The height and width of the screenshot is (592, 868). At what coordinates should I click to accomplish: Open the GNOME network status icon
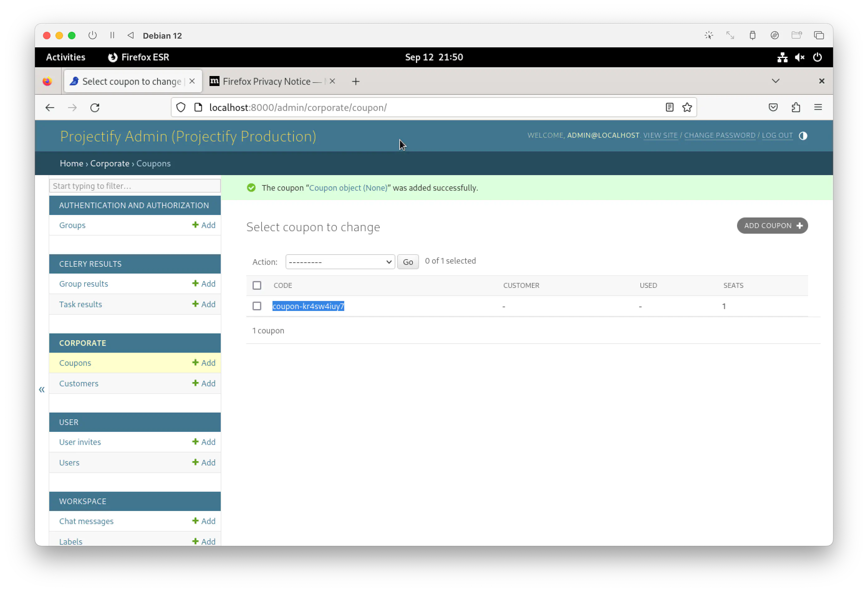tap(782, 57)
